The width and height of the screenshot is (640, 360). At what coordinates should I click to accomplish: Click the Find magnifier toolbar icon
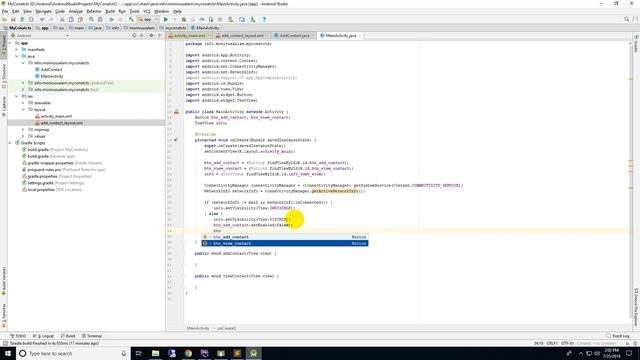(91, 19)
